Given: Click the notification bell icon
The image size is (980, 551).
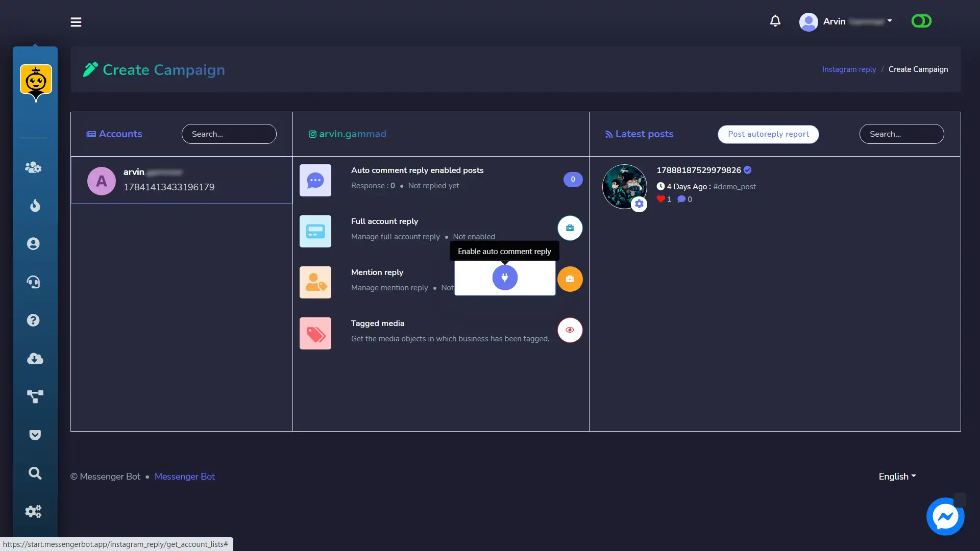Looking at the screenshot, I should (775, 21).
